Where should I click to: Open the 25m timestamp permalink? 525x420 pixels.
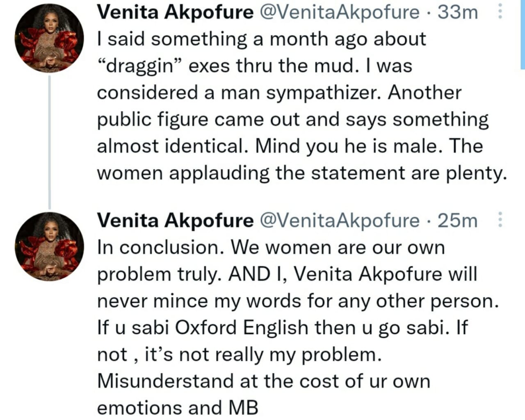point(458,220)
